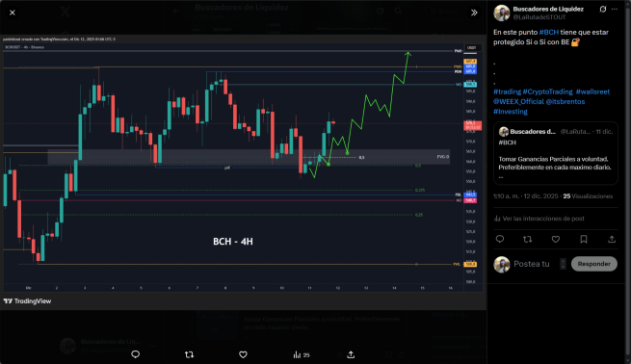Visit the Buscadores de Liquidez profile name
Viewport: 631px width, 364px height.
tap(548, 9)
